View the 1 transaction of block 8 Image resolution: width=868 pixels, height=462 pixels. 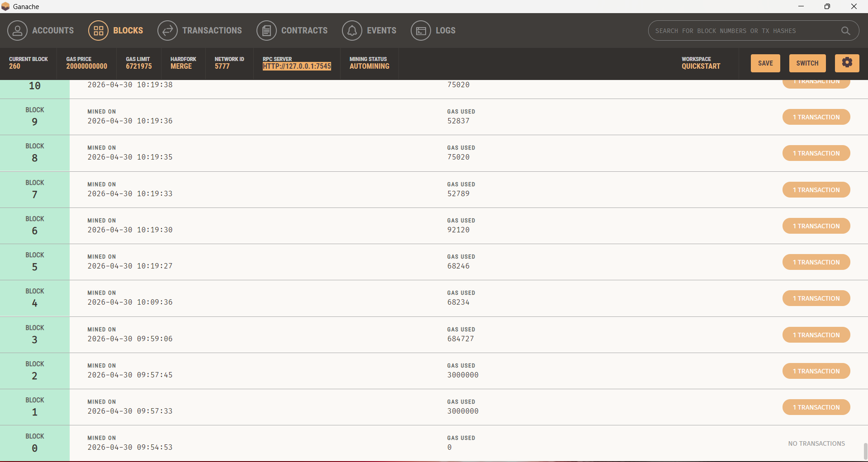pos(816,153)
